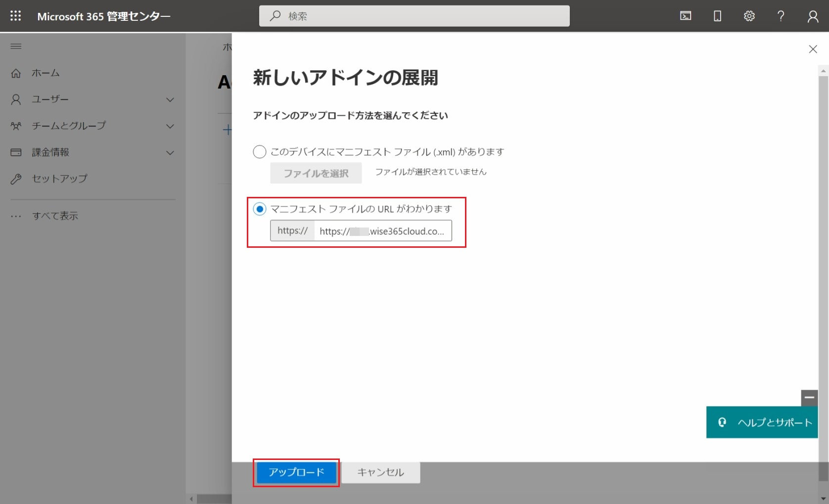Select the manifest file URL radio option
829x504 pixels.
tap(260, 209)
